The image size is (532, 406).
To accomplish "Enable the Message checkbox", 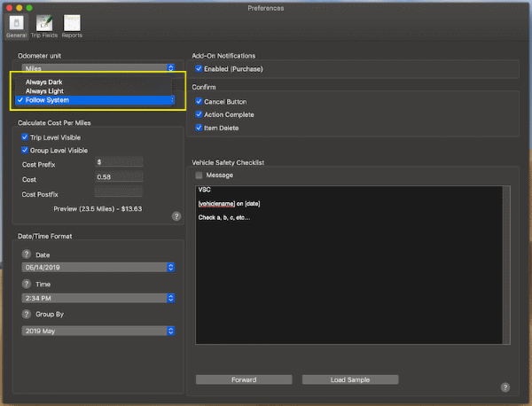I will pyautogui.click(x=199, y=176).
